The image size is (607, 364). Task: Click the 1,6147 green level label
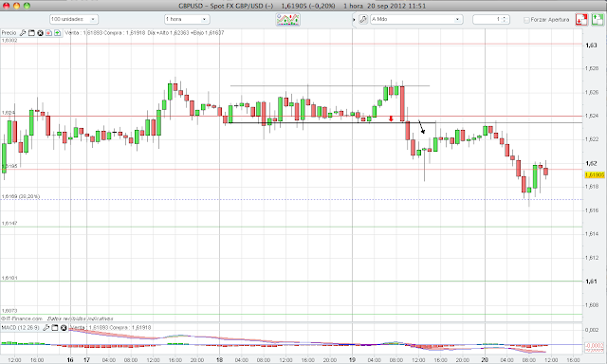click(9, 223)
